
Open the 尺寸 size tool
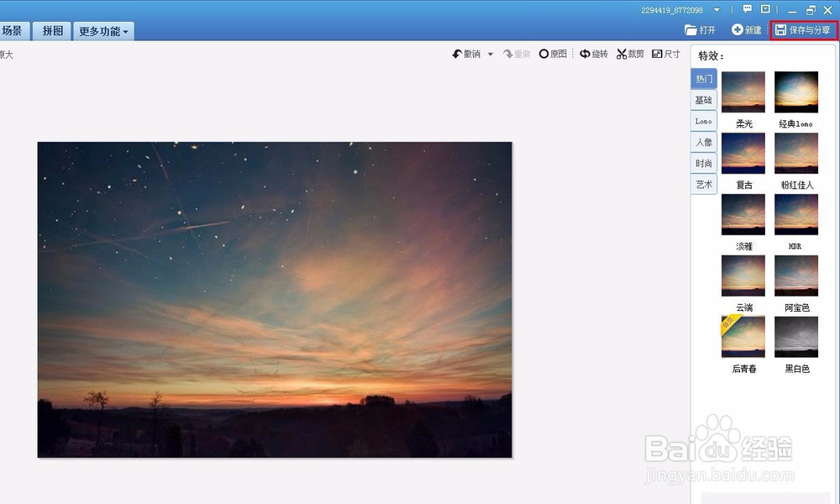(666, 54)
